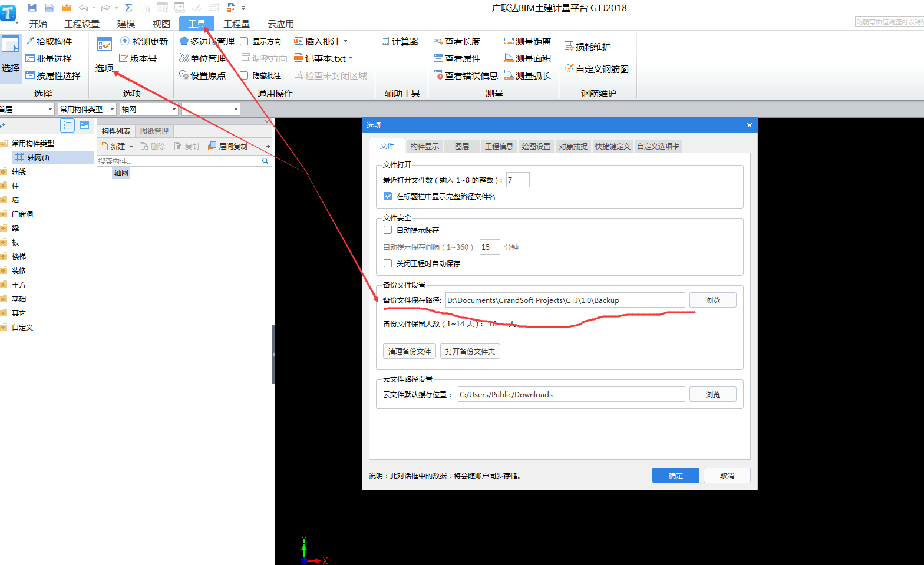Open 自定义钢筋图 custom rebar diagram

(x=596, y=69)
